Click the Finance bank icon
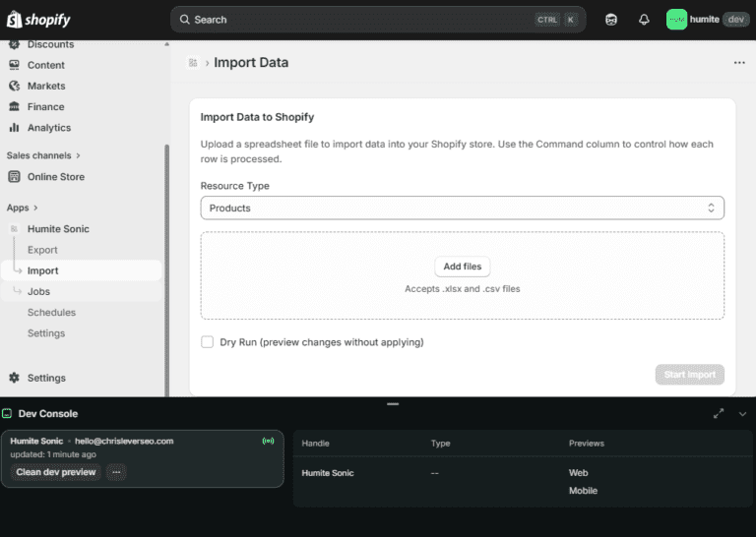Screen dimensions: 756x537 pos(15,106)
